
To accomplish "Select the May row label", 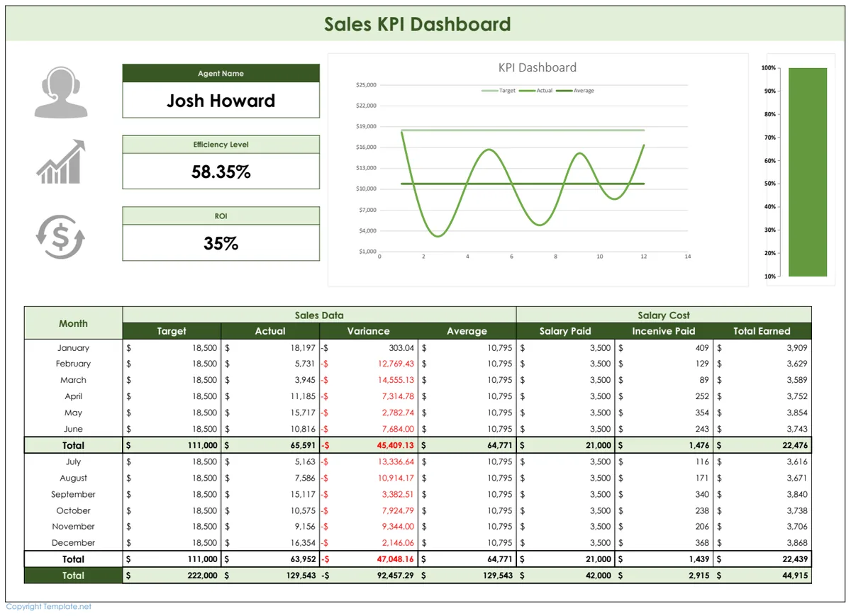I will [x=73, y=413].
